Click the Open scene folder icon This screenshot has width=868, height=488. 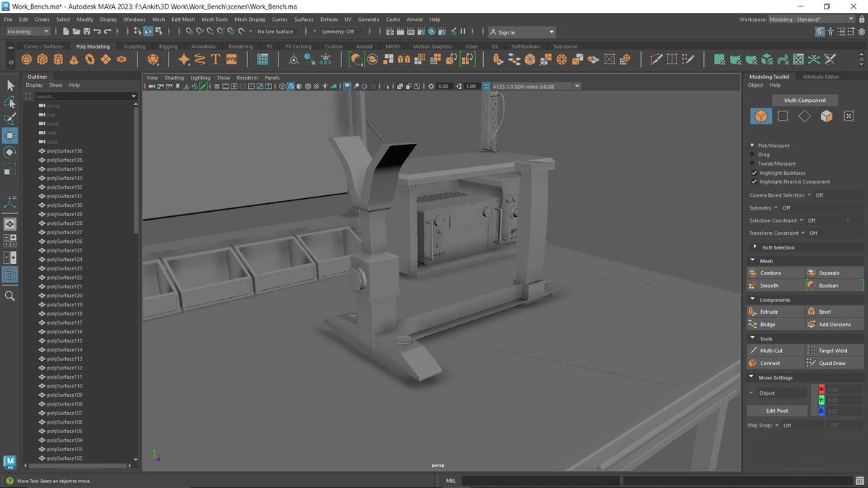76,32
